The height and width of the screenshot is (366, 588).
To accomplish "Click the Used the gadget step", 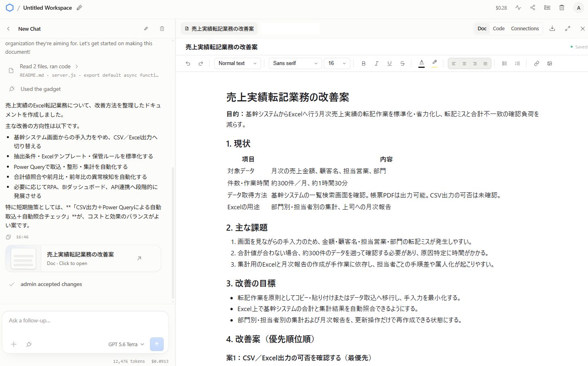I will [40, 89].
